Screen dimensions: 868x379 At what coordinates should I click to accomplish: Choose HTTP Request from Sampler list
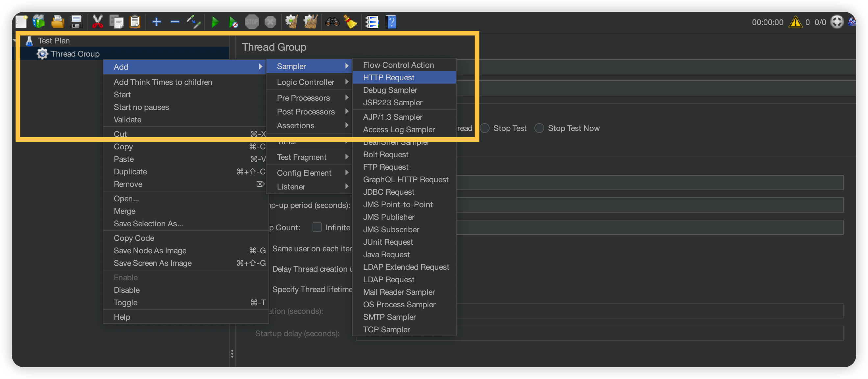(389, 78)
